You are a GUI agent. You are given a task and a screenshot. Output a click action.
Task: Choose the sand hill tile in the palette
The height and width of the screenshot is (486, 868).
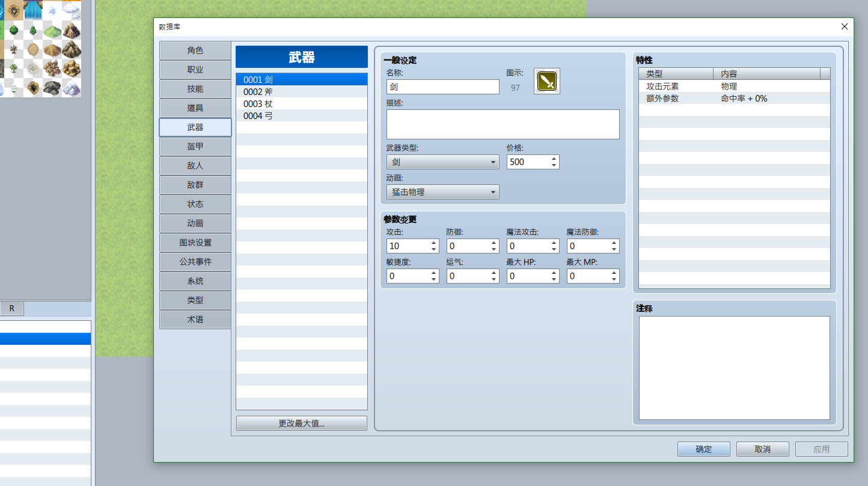52,49
